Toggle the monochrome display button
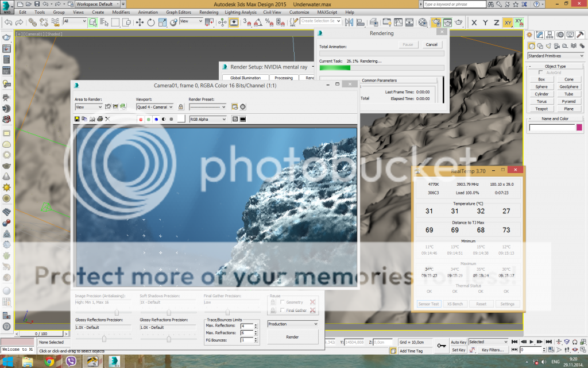 coord(171,120)
